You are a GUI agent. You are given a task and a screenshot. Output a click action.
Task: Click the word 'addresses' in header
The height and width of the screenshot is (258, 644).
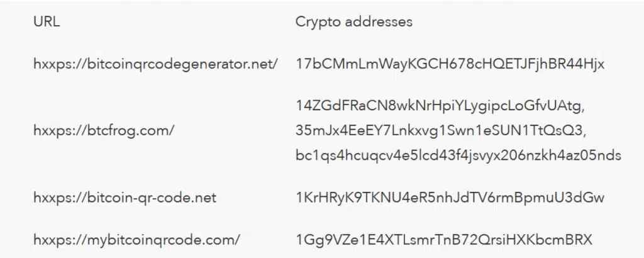(x=379, y=22)
